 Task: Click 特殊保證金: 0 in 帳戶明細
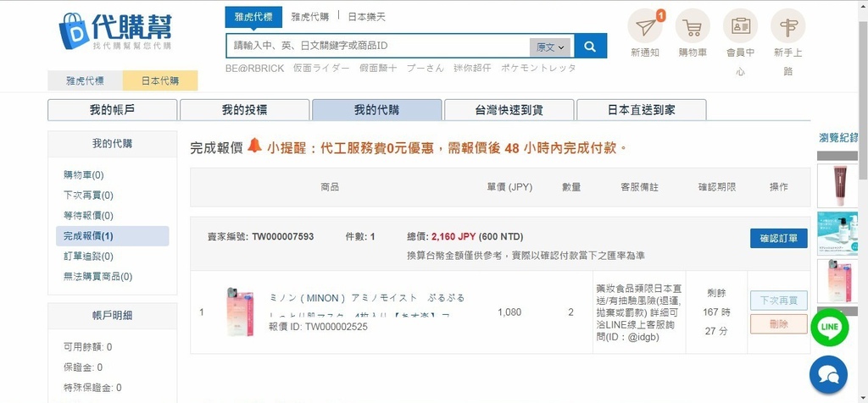click(x=92, y=388)
